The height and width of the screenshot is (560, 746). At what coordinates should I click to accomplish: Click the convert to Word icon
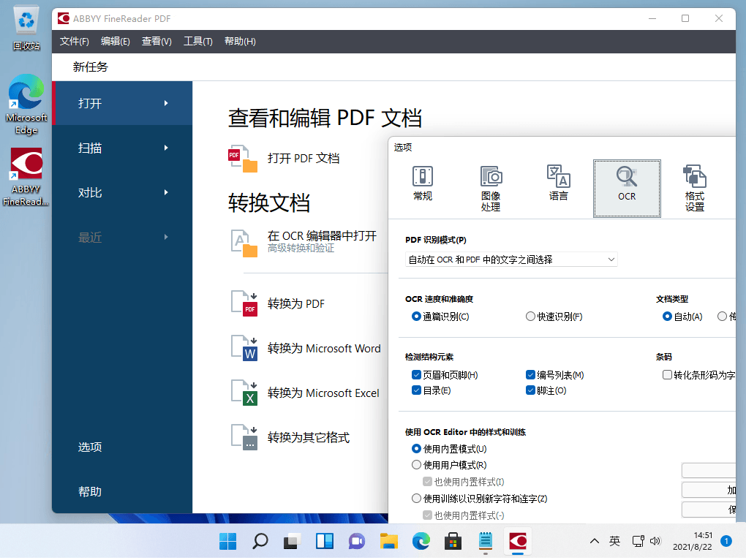point(244,348)
